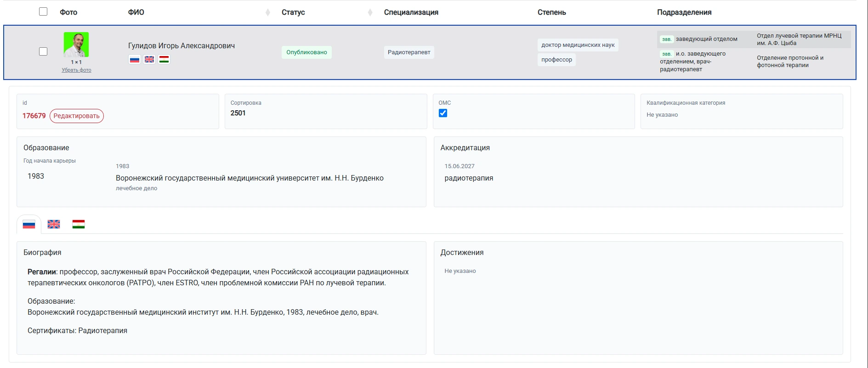The width and height of the screenshot is (868, 368).
Task: Click the зав. badge next to заведующий отделом
Action: point(667,39)
